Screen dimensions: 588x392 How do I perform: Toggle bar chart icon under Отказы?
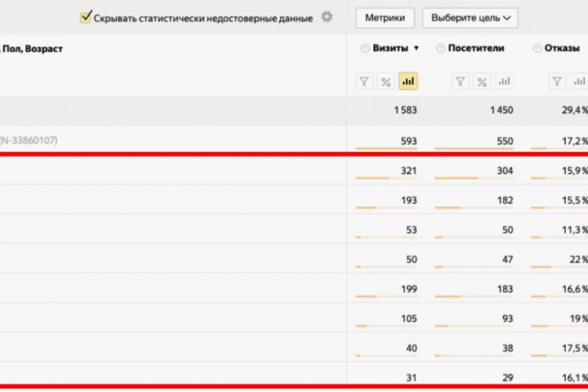[578, 82]
